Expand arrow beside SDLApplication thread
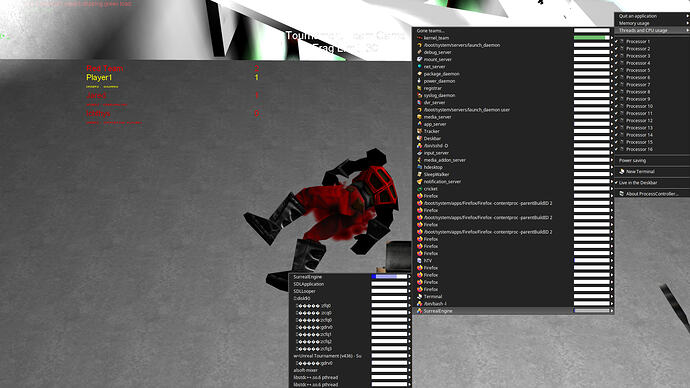 pos(409,284)
